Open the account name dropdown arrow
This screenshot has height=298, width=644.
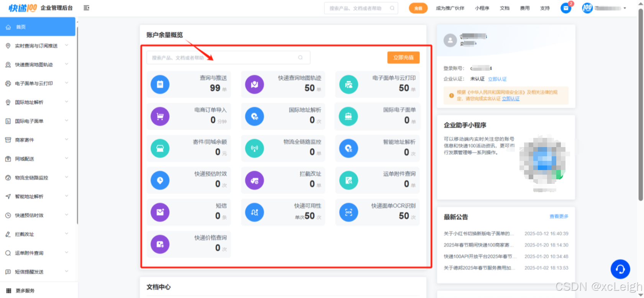pyautogui.click(x=625, y=8)
